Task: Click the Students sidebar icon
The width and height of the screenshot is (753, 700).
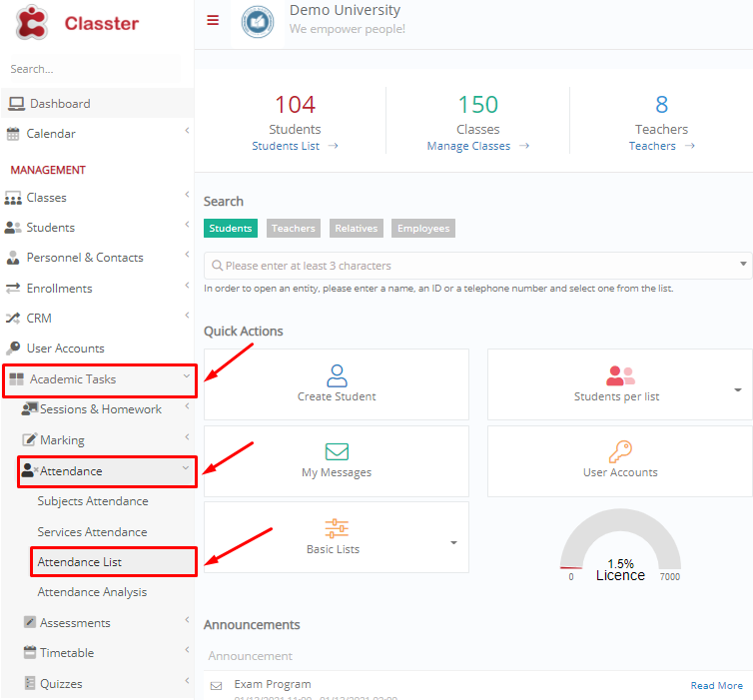Action: pyautogui.click(x=13, y=228)
